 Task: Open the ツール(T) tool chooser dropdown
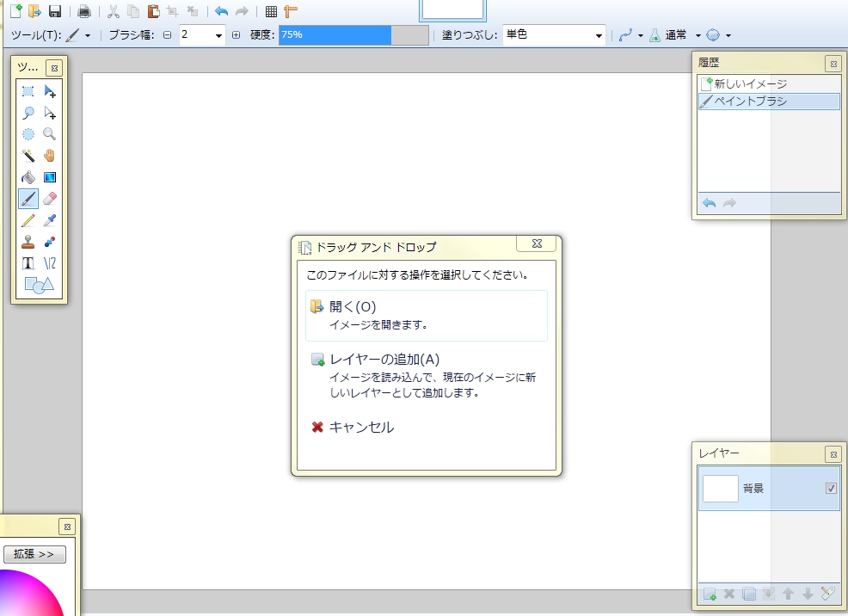(79, 35)
